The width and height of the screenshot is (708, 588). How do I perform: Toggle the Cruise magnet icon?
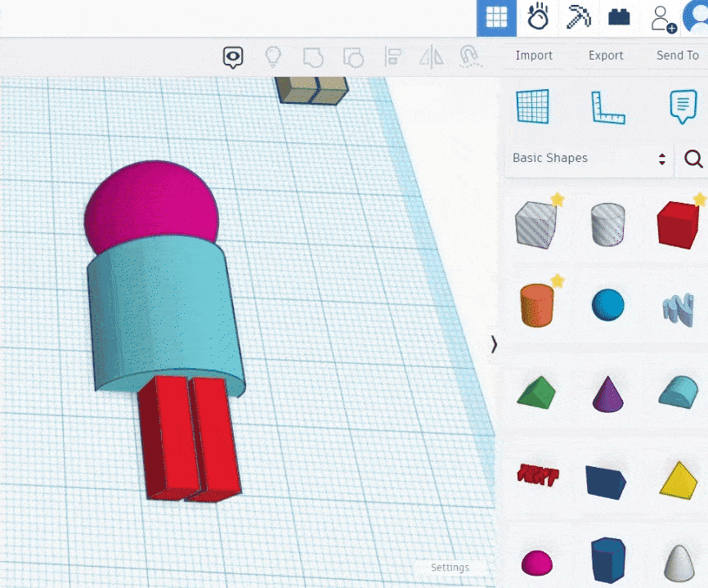(470, 57)
